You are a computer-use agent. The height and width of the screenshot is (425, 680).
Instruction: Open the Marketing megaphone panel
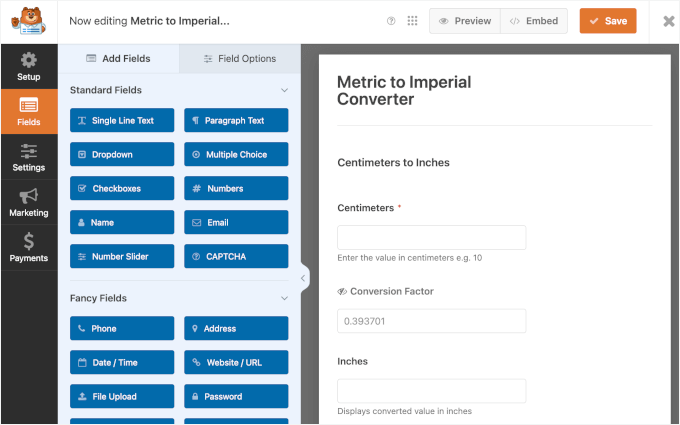pos(29,202)
